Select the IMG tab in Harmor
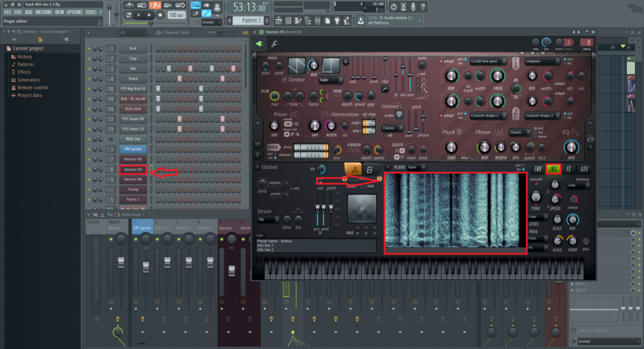 point(553,169)
